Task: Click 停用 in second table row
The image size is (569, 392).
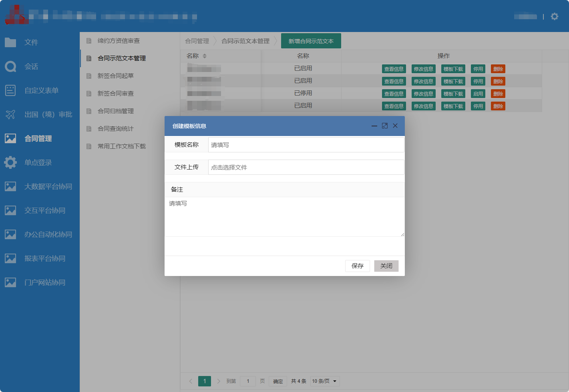Action: (x=478, y=82)
